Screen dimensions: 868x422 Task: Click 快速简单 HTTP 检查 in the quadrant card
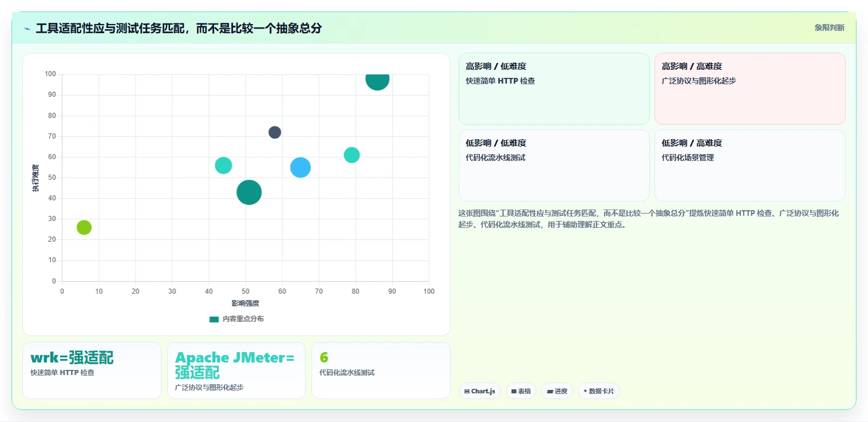click(x=500, y=81)
